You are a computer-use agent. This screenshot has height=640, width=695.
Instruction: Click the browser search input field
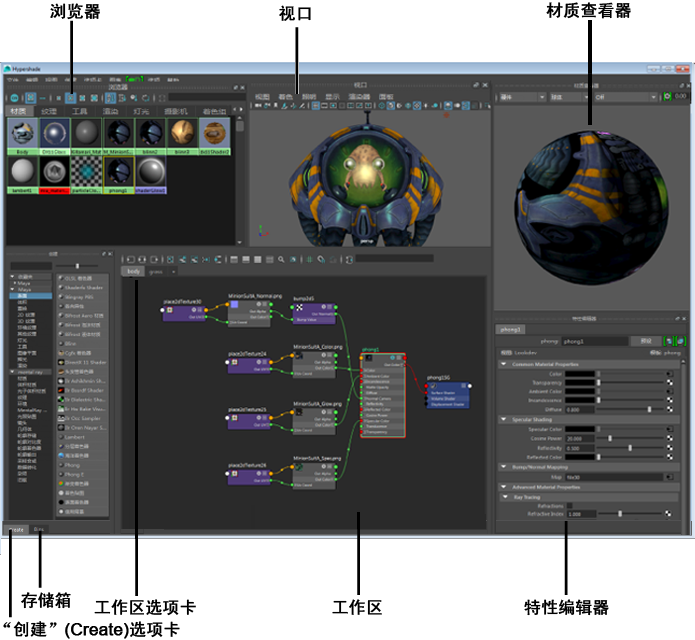207,97
